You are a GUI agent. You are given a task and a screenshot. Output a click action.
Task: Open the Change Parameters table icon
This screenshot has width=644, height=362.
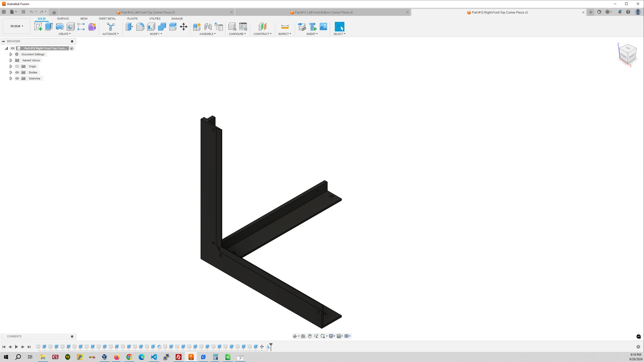pyautogui.click(x=243, y=27)
